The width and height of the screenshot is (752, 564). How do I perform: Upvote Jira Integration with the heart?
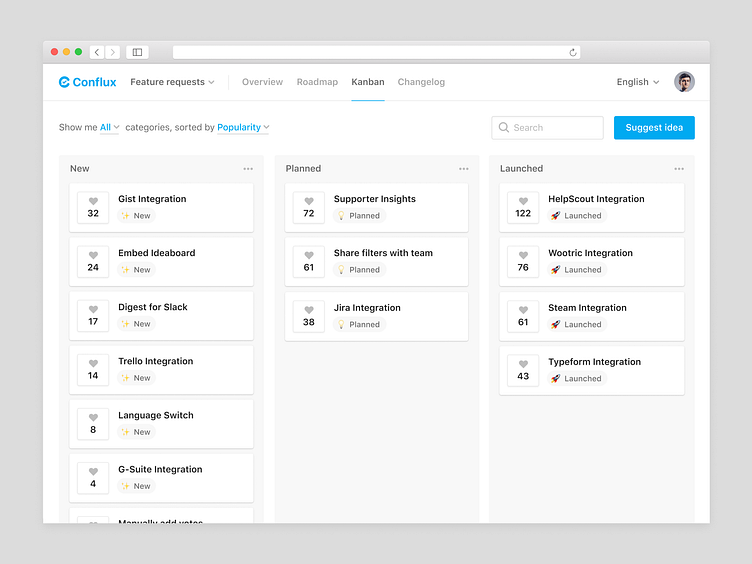pyautogui.click(x=309, y=310)
